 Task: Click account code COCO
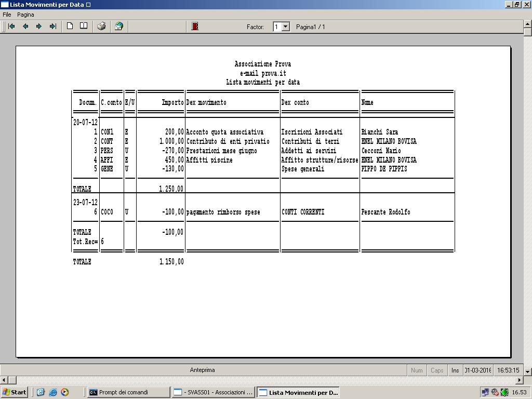point(107,212)
